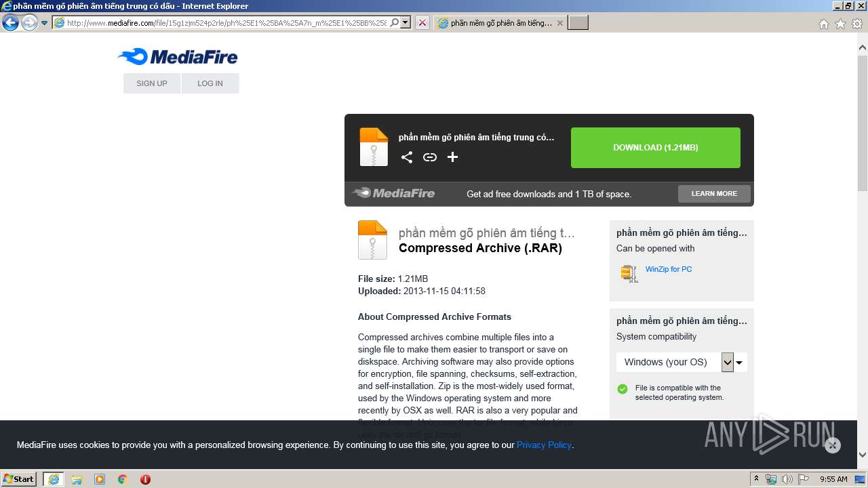The height and width of the screenshot is (488, 868).
Task: Open the Home icon in Internet Explorer
Action: click(x=824, y=24)
